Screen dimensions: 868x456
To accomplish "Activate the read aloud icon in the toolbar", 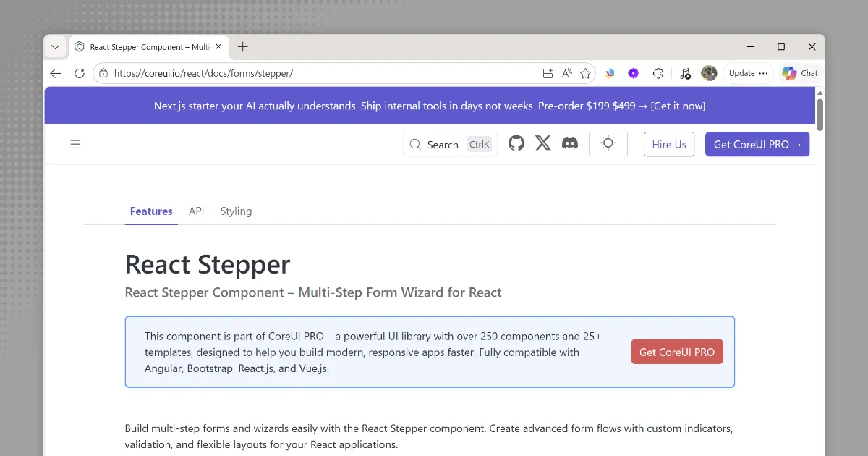I will [566, 72].
